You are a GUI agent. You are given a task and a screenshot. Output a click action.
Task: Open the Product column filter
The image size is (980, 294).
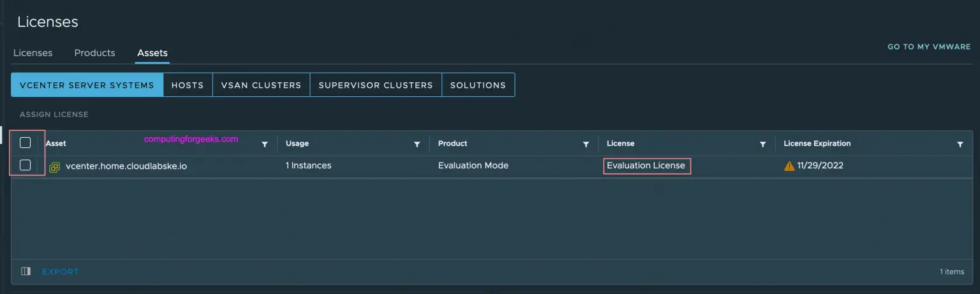tap(586, 145)
